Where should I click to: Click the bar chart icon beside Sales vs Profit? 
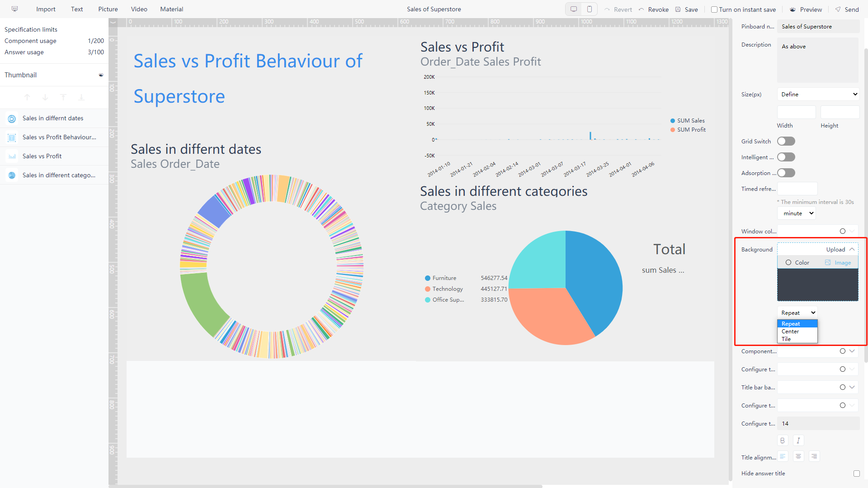pyautogui.click(x=12, y=156)
